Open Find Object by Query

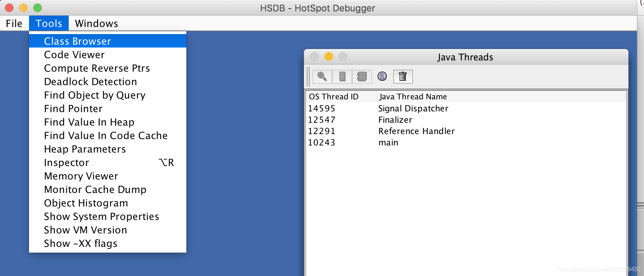(x=108, y=95)
